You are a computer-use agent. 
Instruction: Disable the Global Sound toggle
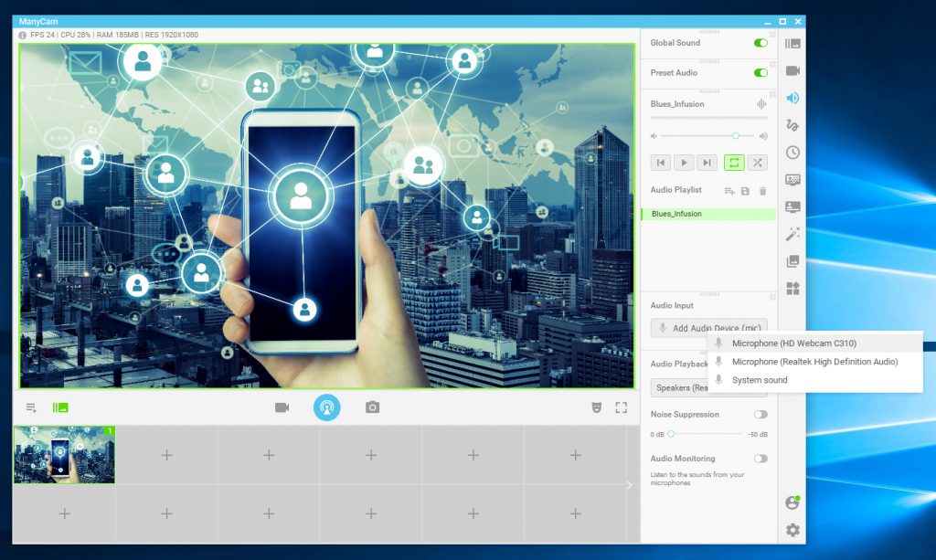point(759,42)
